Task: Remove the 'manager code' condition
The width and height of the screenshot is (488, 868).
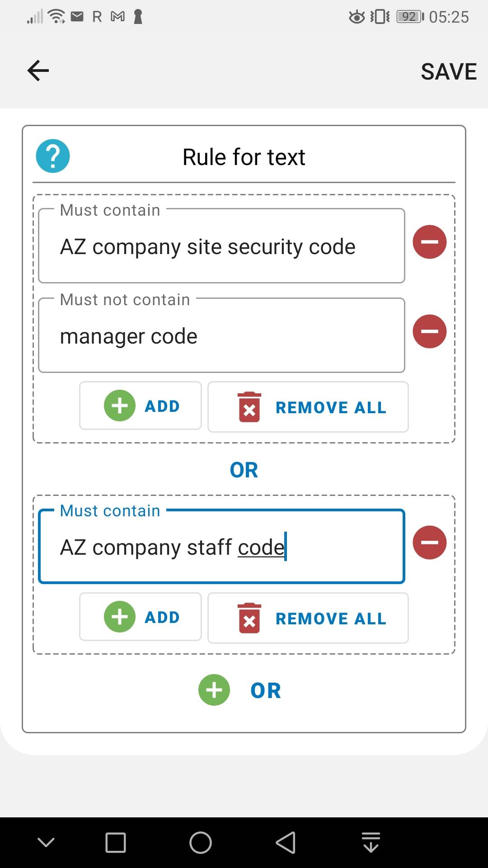Action: tap(429, 331)
